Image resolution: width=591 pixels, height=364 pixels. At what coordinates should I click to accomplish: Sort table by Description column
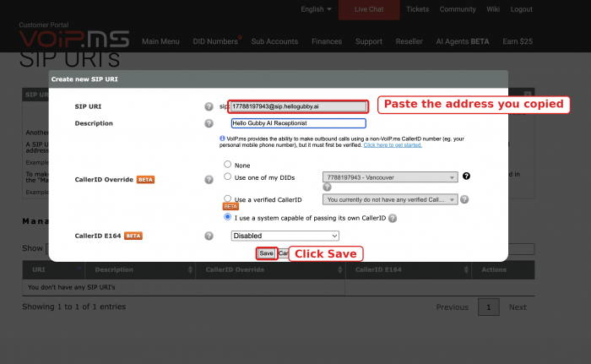click(x=140, y=269)
